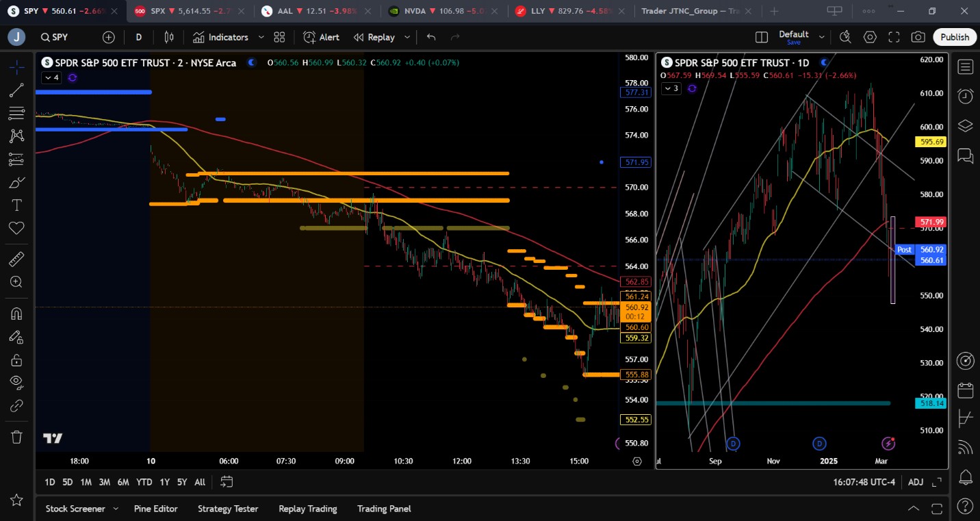
Task: Open the indicator templates grid
Action: coord(279,38)
